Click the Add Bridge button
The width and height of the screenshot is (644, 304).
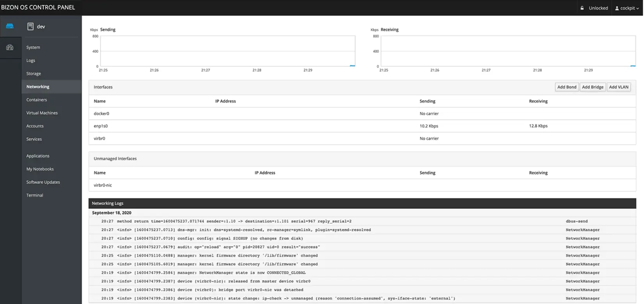point(592,87)
